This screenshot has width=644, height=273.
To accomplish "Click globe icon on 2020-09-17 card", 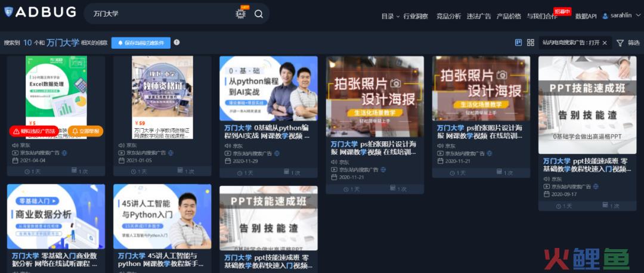I will [x=596, y=187].
